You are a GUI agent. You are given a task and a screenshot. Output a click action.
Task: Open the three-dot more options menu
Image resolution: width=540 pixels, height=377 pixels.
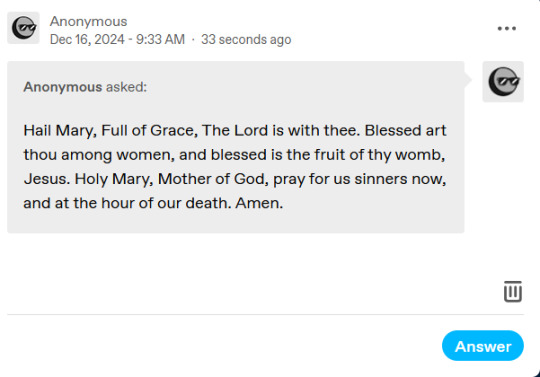(507, 29)
